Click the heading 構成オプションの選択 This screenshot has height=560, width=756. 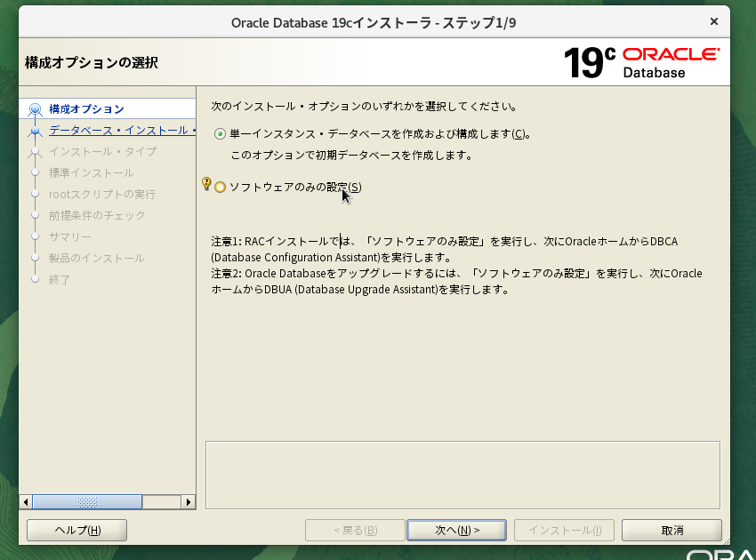click(x=91, y=62)
